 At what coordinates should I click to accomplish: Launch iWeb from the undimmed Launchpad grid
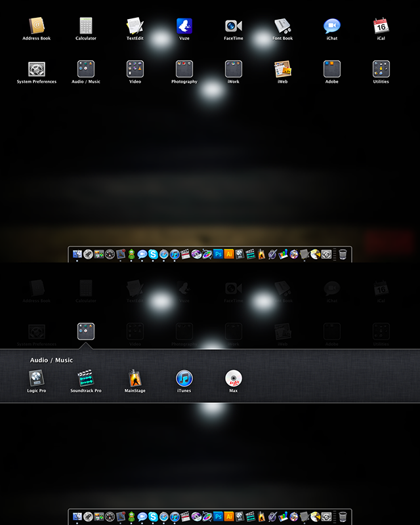[283, 69]
